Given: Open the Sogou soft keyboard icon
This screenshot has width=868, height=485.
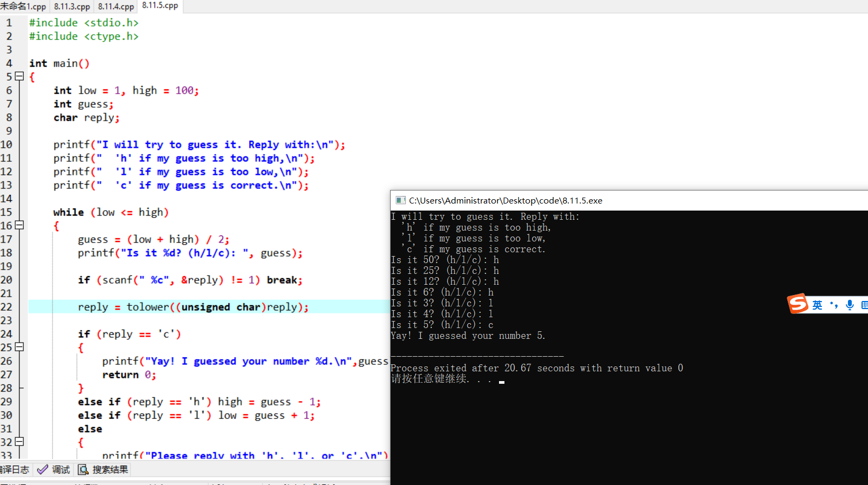Looking at the screenshot, I should [x=864, y=305].
